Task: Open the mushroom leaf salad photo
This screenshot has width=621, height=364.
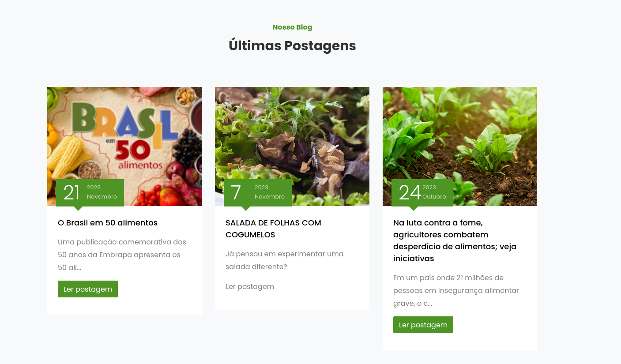Action: [x=292, y=146]
